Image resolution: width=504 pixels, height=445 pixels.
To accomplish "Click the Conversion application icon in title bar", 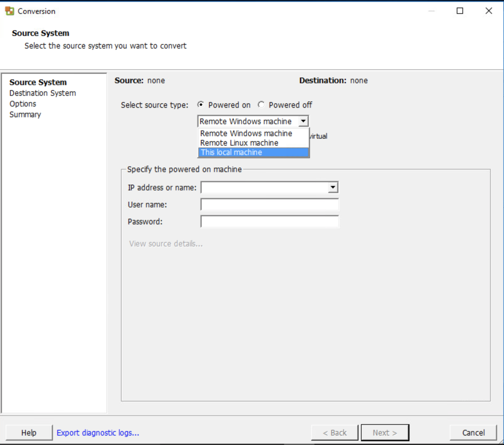I will pyautogui.click(x=9, y=11).
